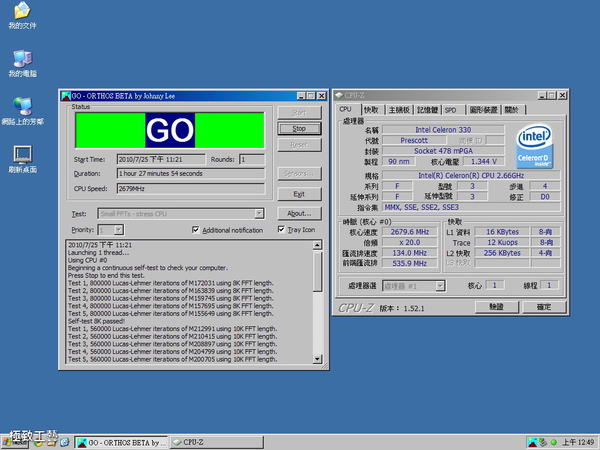Switch to the 快取 tab in CPU-Z
The image size is (600, 450).
[x=371, y=110]
